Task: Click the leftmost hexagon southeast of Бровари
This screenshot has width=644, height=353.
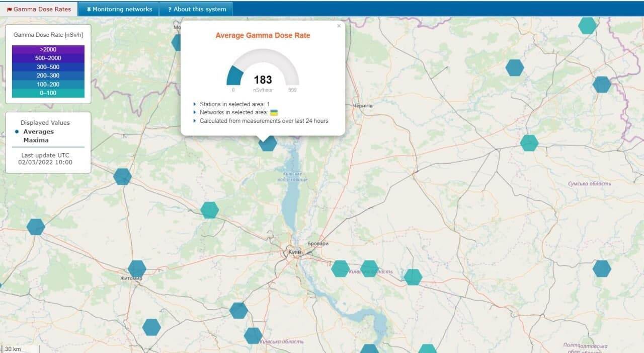Action: (x=340, y=268)
